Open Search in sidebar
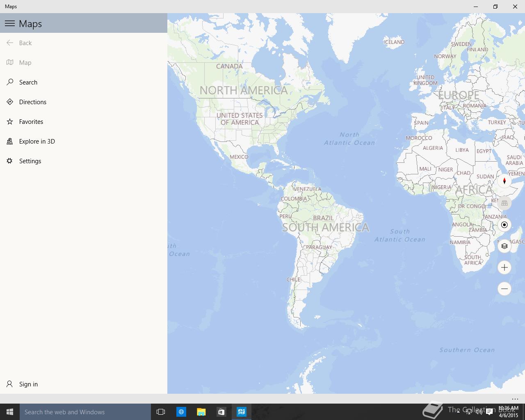Image resolution: width=525 pixels, height=420 pixels. (84, 82)
